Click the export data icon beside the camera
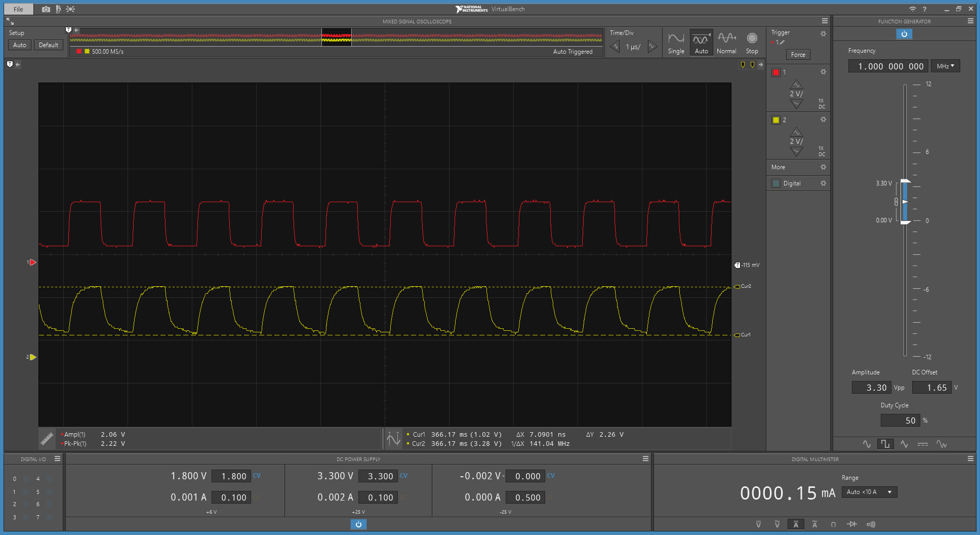 coord(58,9)
